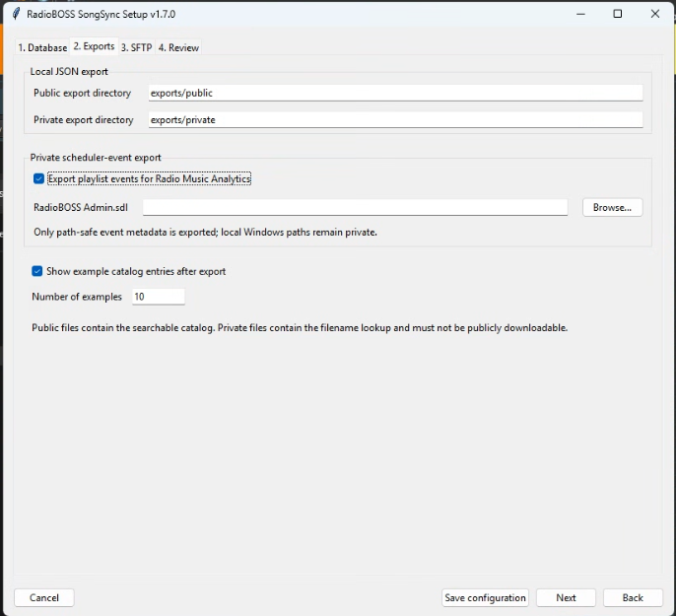Viewport: 676px width, 616px height.
Task: Click the Public export directory field
Action: [395, 93]
